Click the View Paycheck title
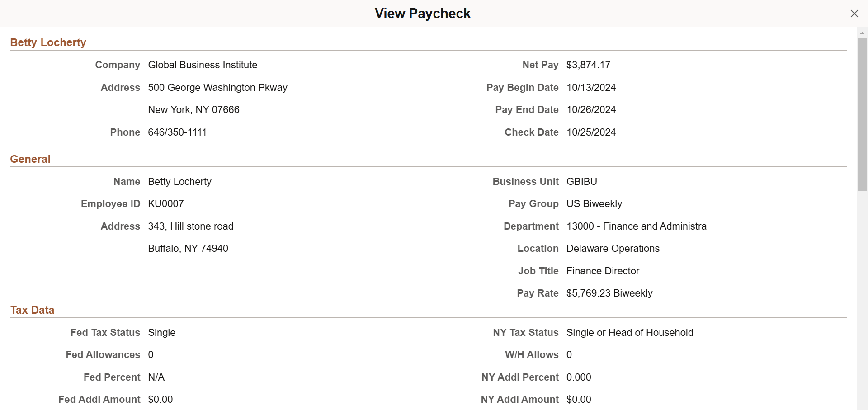This screenshot has width=868, height=410. click(422, 13)
